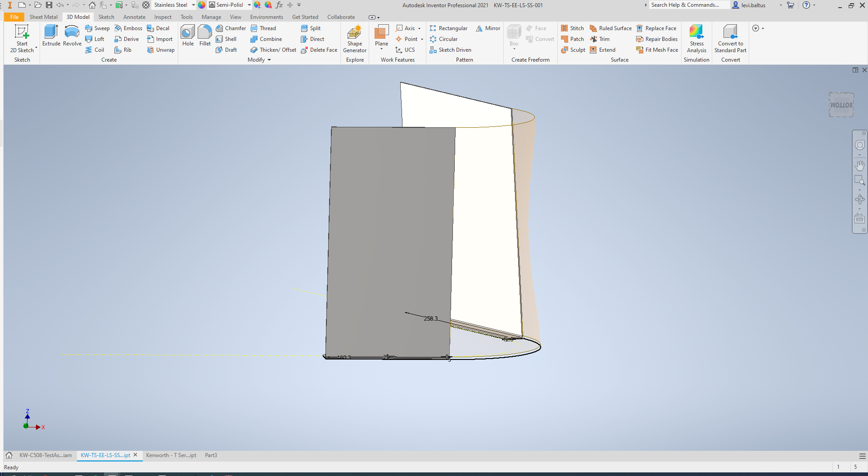Open the Inspect menu tab
This screenshot has width=868, height=476.
tap(163, 17)
